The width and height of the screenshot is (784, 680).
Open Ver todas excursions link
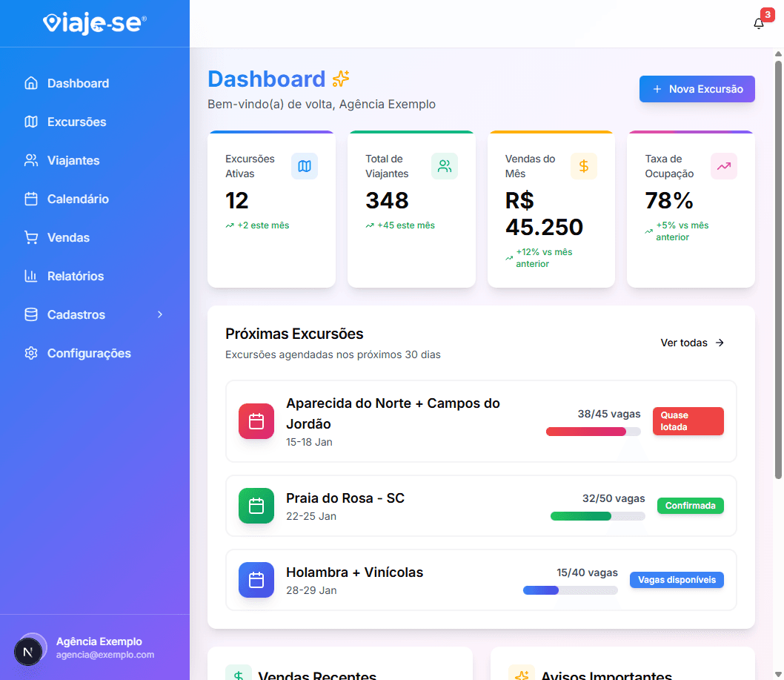point(691,343)
